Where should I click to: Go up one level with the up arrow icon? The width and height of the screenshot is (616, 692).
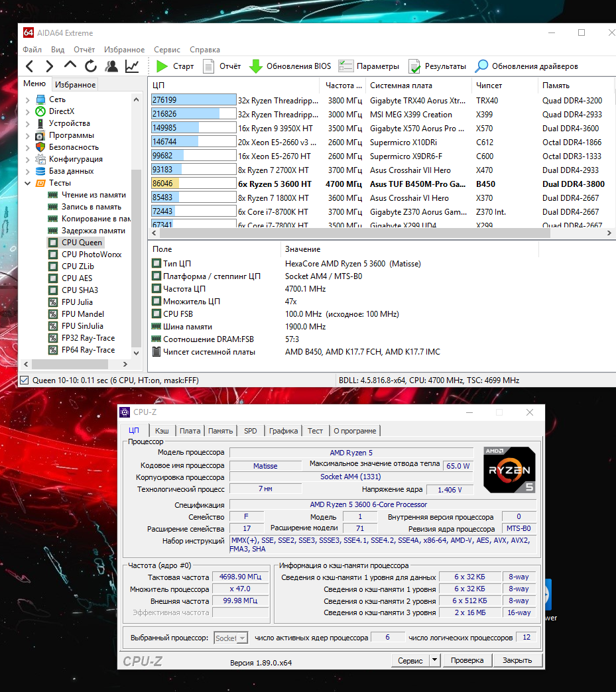click(x=70, y=66)
